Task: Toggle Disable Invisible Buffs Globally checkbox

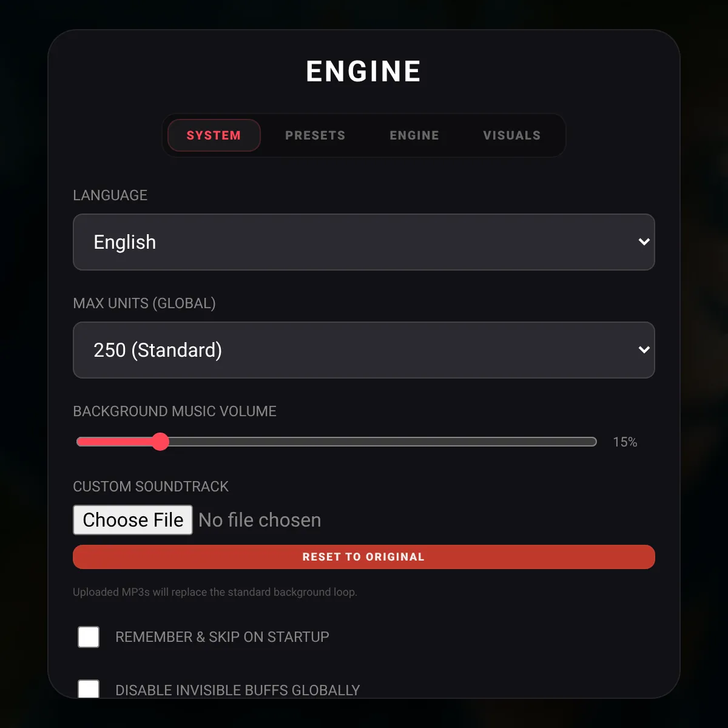Action: coord(89,689)
